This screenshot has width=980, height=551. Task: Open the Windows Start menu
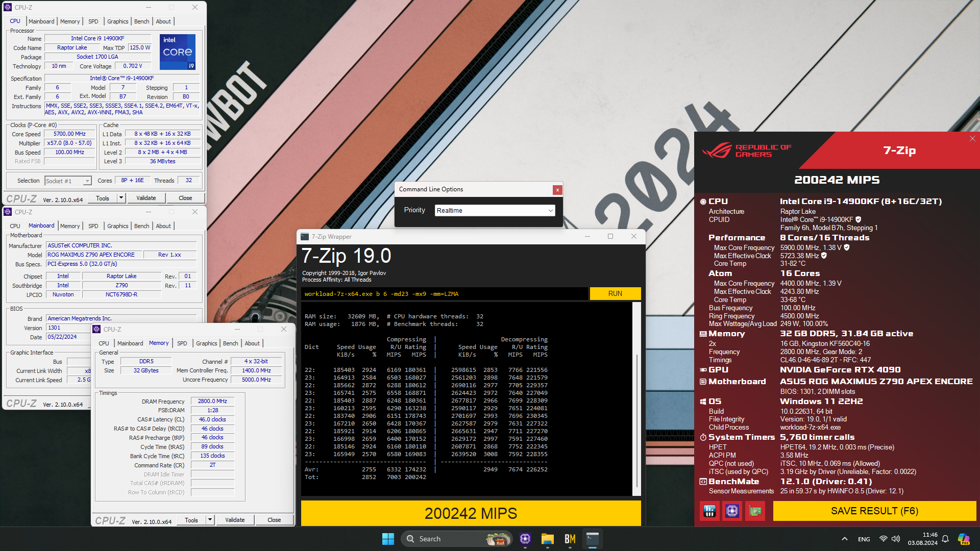tap(388, 539)
